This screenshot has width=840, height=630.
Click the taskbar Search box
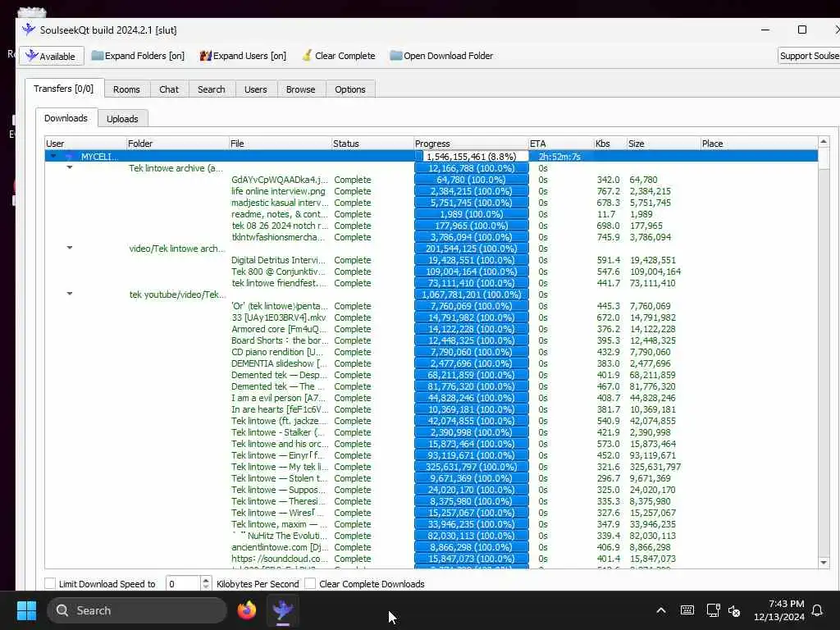point(137,610)
